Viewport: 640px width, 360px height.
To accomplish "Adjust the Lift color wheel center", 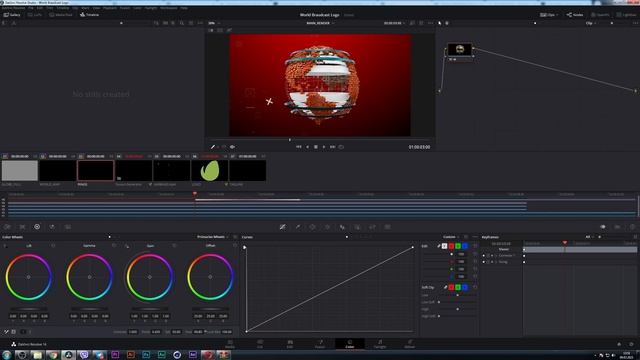I will click(29, 277).
